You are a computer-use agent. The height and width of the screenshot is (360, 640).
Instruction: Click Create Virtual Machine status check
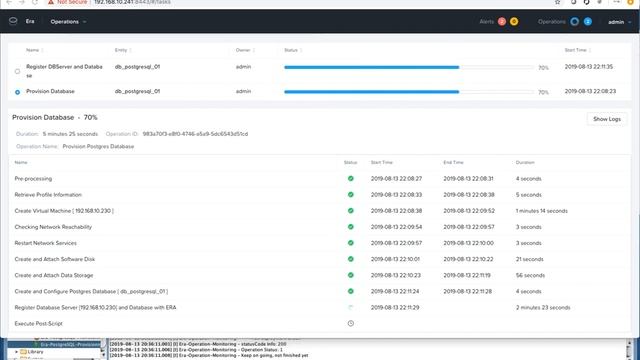pyautogui.click(x=351, y=211)
